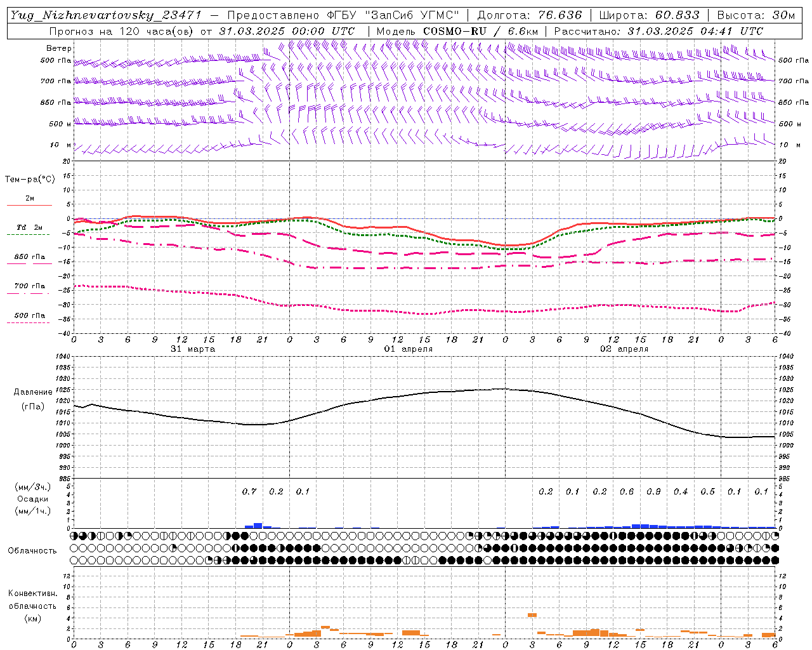Screen dimensions: 812x650
Task: Click the Модель COSMO-RU / 6.6км label
Action: (457, 31)
